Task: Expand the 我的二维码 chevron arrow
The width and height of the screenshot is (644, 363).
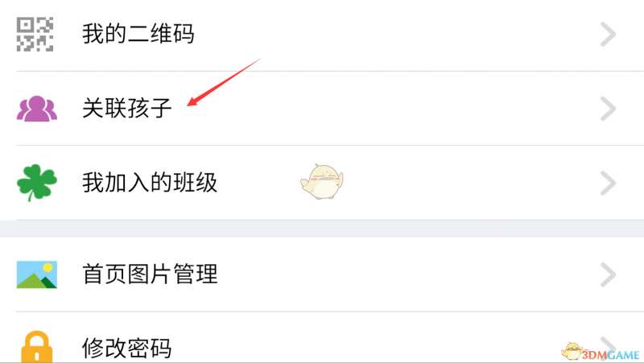Action: click(x=608, y=34)
